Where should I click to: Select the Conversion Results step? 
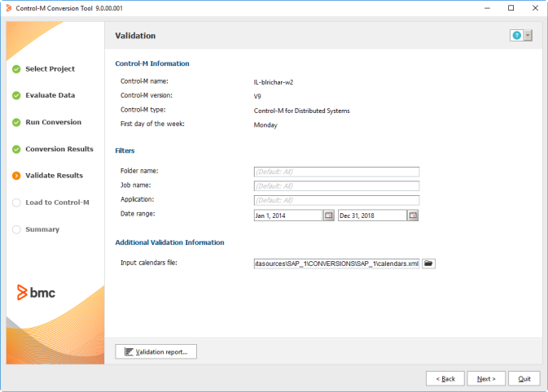point(59,149)
